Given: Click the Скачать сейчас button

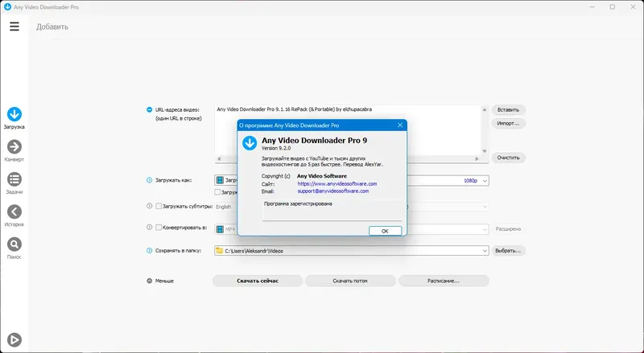Looking at the screenshot, I should [x=258, y=281].
